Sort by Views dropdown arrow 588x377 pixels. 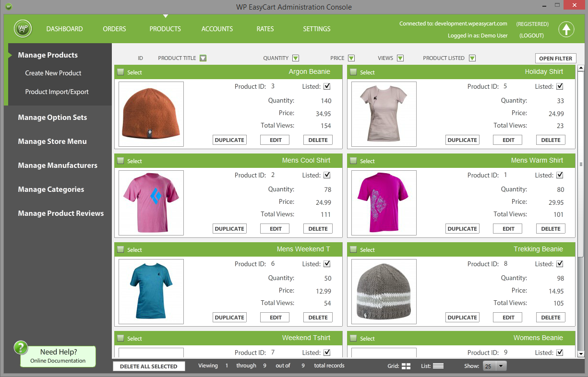pos(400,58)
